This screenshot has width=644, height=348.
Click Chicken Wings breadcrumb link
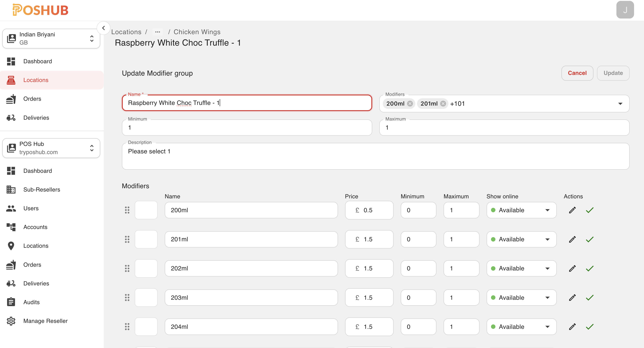[197, 32]
